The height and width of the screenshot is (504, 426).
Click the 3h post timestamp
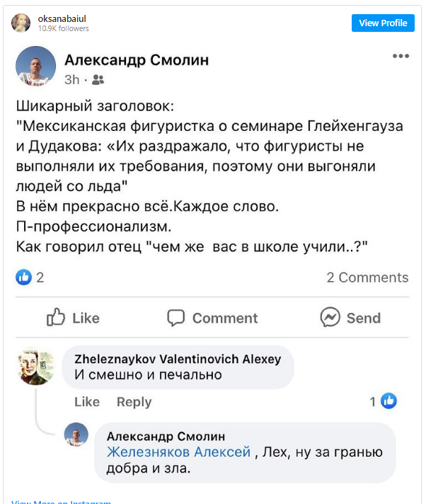(72, 80)
